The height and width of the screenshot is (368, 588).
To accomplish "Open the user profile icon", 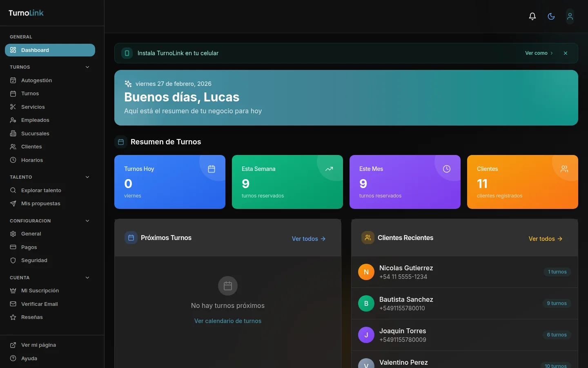I will pos(570,16).
